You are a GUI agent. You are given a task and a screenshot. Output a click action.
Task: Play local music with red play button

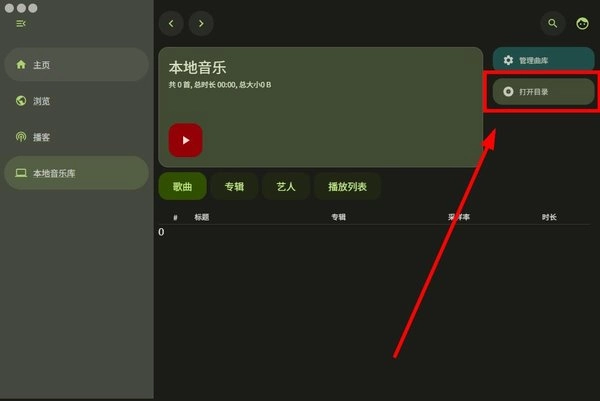click(186, 140)
